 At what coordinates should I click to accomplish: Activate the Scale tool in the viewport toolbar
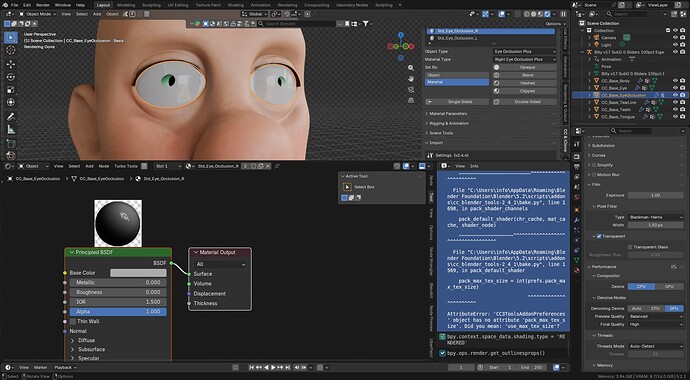click(x=11, y=90)
